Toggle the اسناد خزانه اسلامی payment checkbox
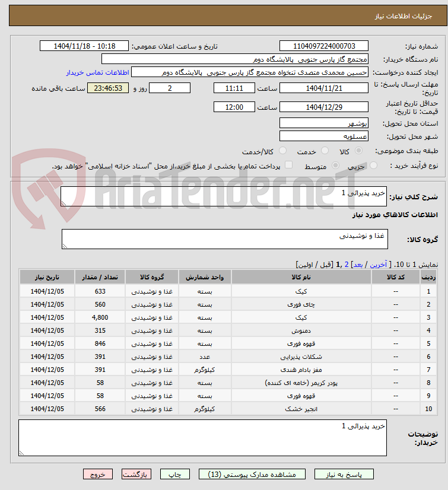448x490 pixels. pos(289,165)
